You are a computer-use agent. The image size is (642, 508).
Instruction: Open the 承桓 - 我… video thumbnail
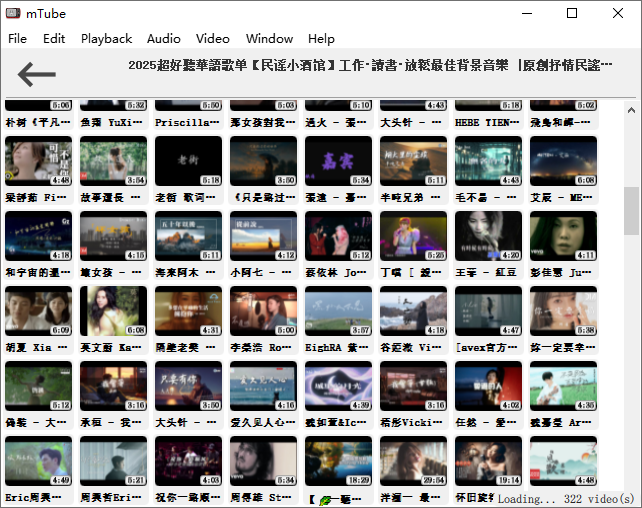[x=113, y=386]
